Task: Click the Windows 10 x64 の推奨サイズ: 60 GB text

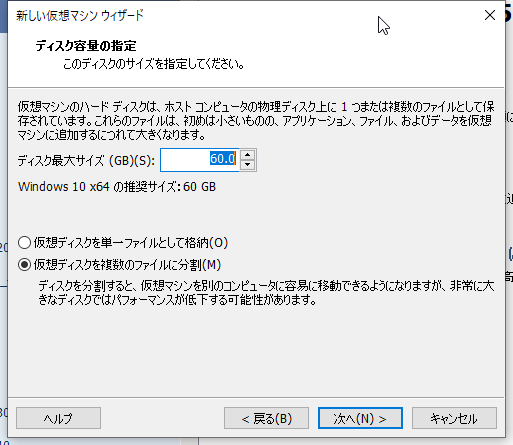Action: click(x=117, y=187)
